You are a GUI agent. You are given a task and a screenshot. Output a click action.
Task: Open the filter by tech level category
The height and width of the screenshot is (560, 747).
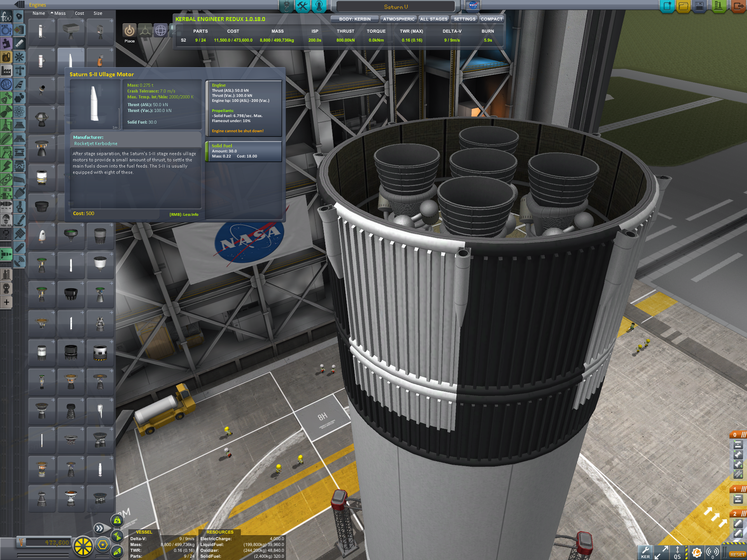click(x=6, y=85)
